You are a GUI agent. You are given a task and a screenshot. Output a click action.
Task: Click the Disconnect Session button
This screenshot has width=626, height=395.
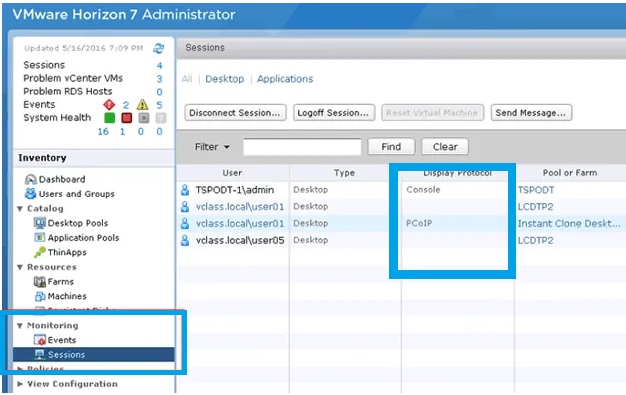(235, 113)
